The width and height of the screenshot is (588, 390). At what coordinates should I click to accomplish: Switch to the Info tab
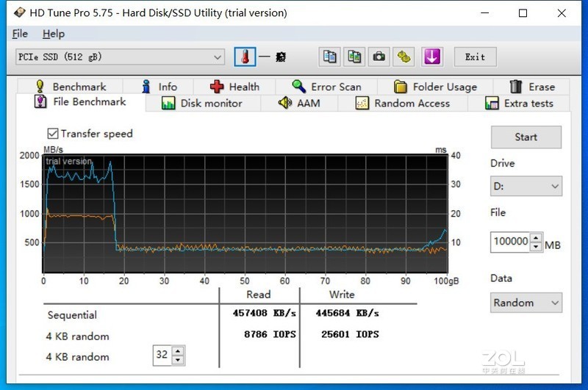(159, 87)
